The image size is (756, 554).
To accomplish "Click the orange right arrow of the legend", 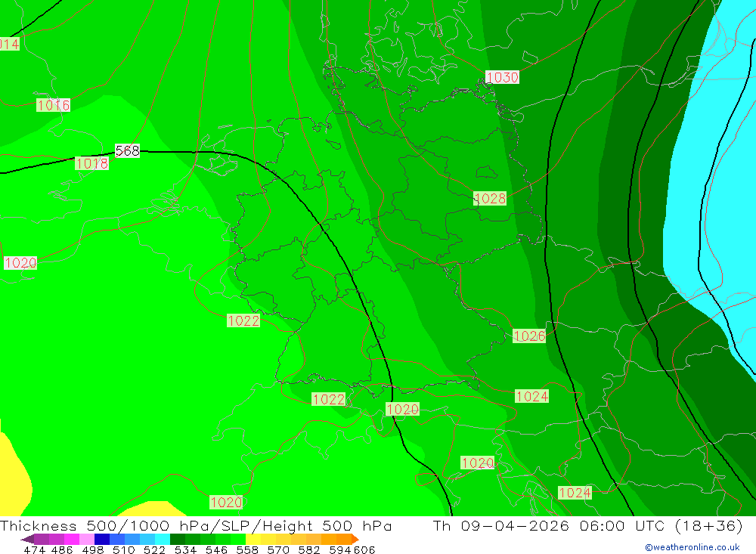I will (x=355, y=539).
